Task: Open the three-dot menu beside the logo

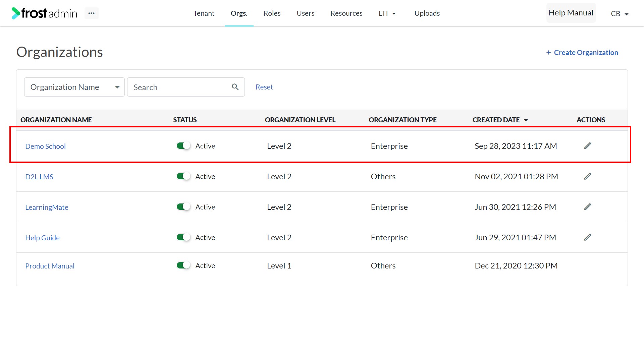Action: 91,13
